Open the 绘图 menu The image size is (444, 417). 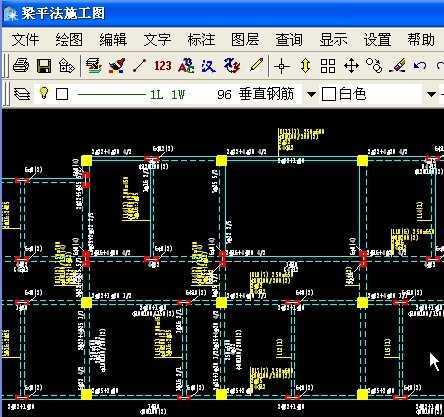coord(69,40)
